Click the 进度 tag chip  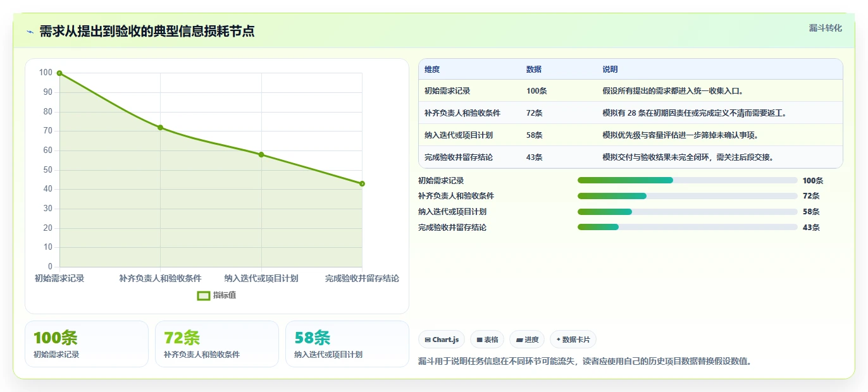pyautogui.click(x=527, y=340)
